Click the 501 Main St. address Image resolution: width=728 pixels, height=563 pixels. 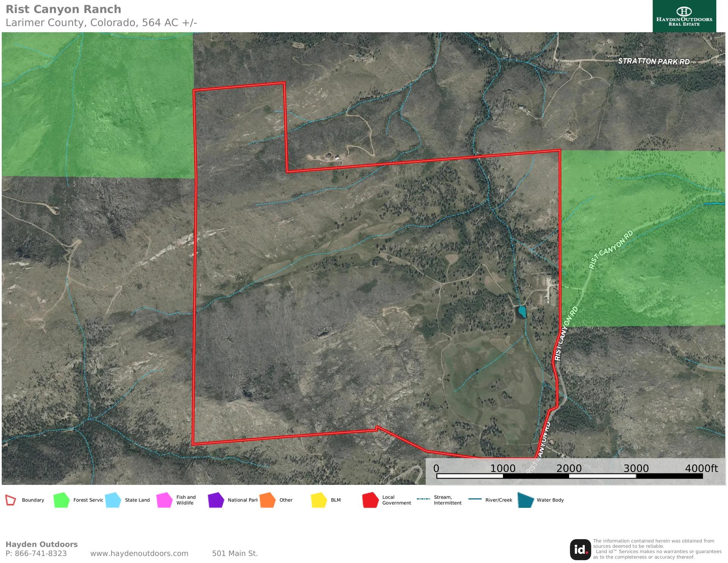click(x=235, y=554)
